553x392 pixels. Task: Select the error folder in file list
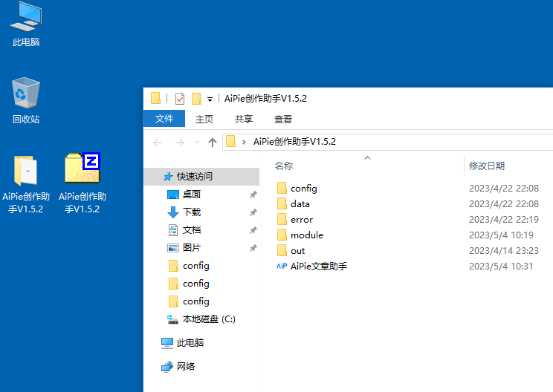pos(302,220)
